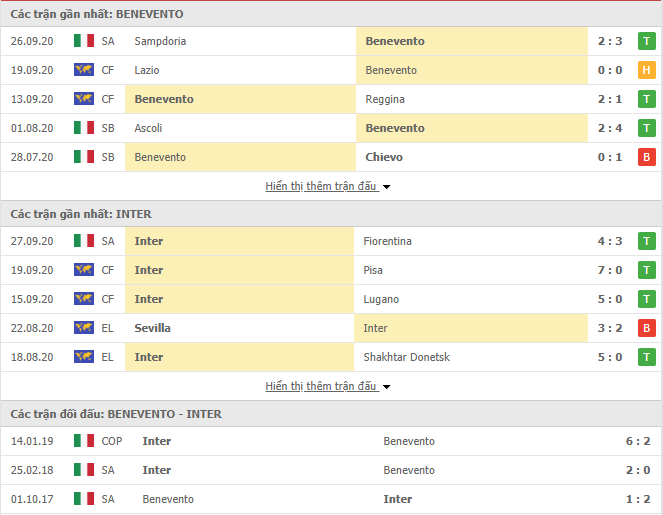The image size is (663, 515).
Task: Click the Italy flag in Chievo row
Action: point(84,156)
